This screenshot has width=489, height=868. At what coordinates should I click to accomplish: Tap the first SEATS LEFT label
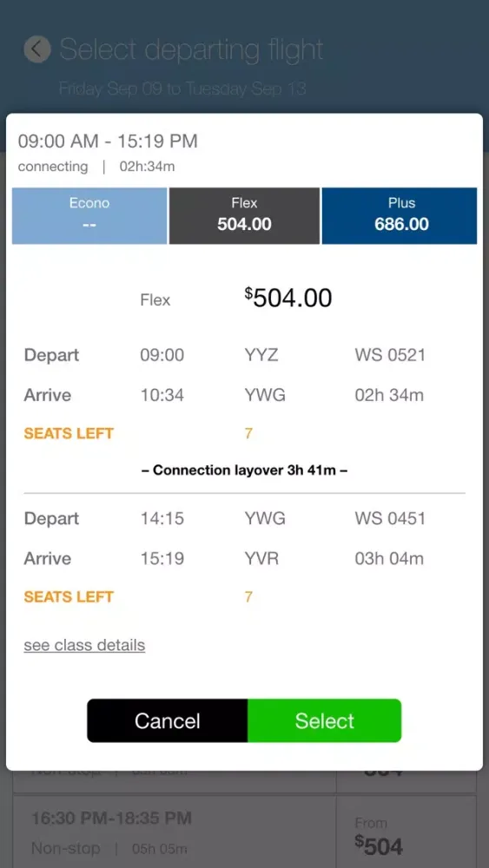(x=69, y=433)
